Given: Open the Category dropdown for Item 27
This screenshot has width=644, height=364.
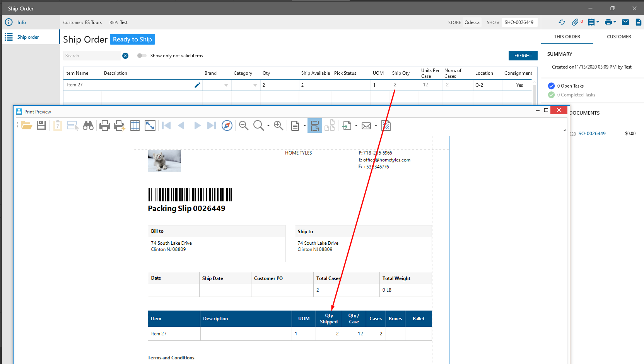Looking at the screenshot, I should (x=255, y=85).
